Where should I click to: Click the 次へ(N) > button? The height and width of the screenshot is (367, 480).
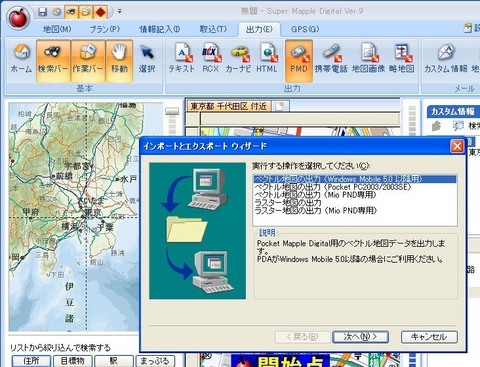pos(360,337)
